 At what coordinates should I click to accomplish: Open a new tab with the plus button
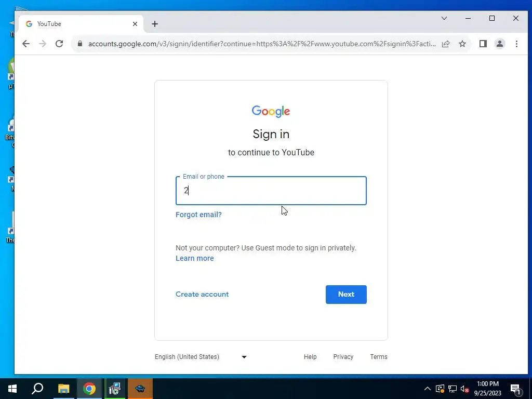point(155,24)
